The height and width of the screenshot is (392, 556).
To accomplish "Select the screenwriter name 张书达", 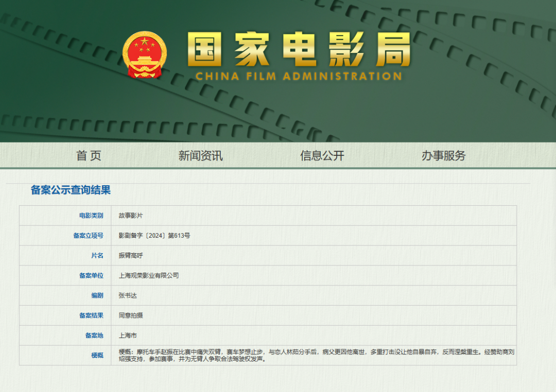I will [128, 295].
